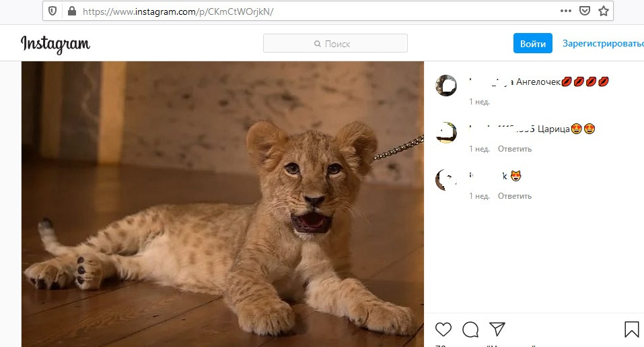Open the Зарегистрироваться sign-up link
Screen dimensions: 644x347
coord(603,44)
